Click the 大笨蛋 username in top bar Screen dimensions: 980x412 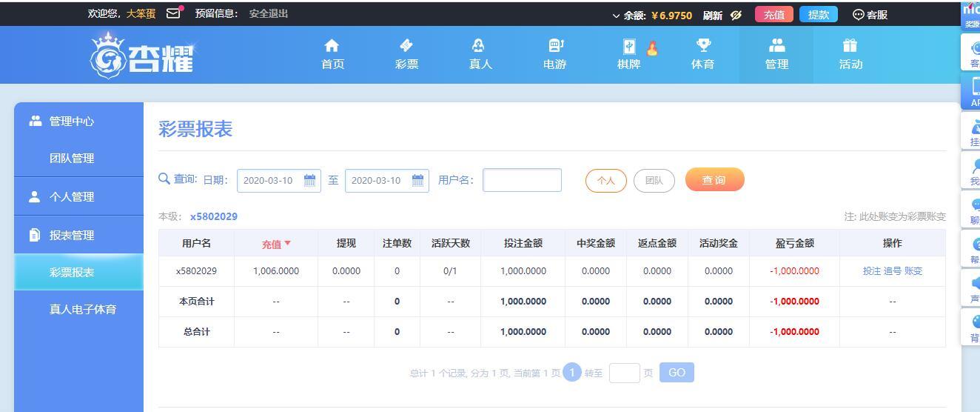pos(141,13)
